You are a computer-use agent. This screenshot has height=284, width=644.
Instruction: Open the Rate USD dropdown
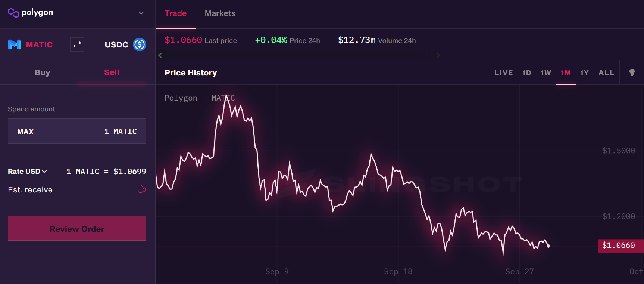[x=27, y=172]
